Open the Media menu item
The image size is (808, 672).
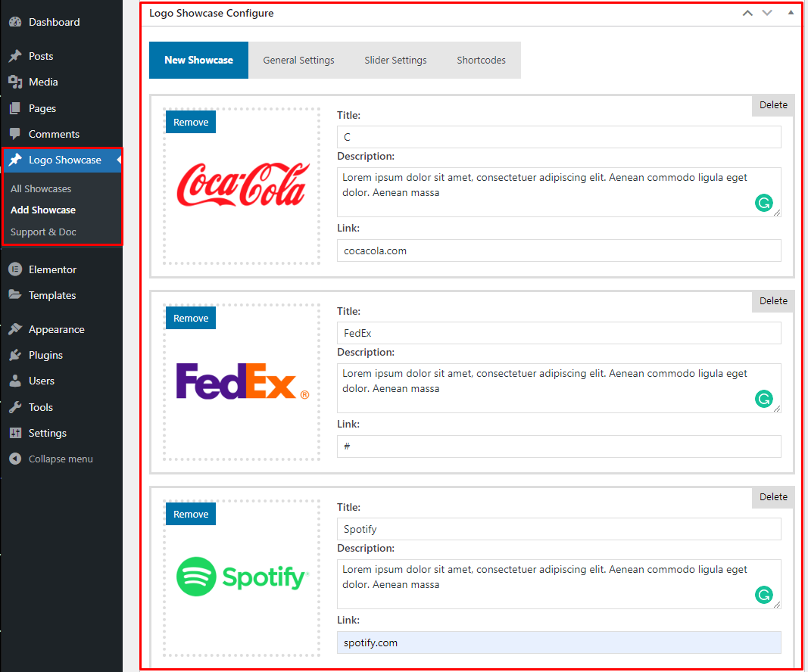(x=43, y=82)
